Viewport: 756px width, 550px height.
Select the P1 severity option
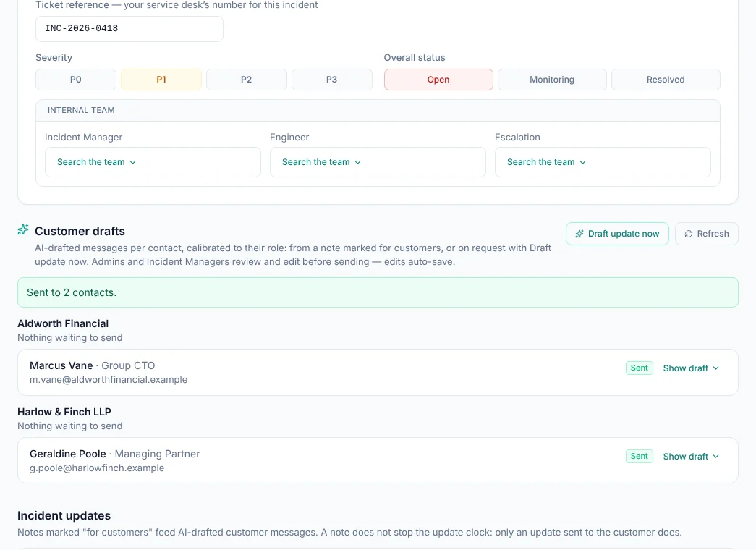(161, 80)
